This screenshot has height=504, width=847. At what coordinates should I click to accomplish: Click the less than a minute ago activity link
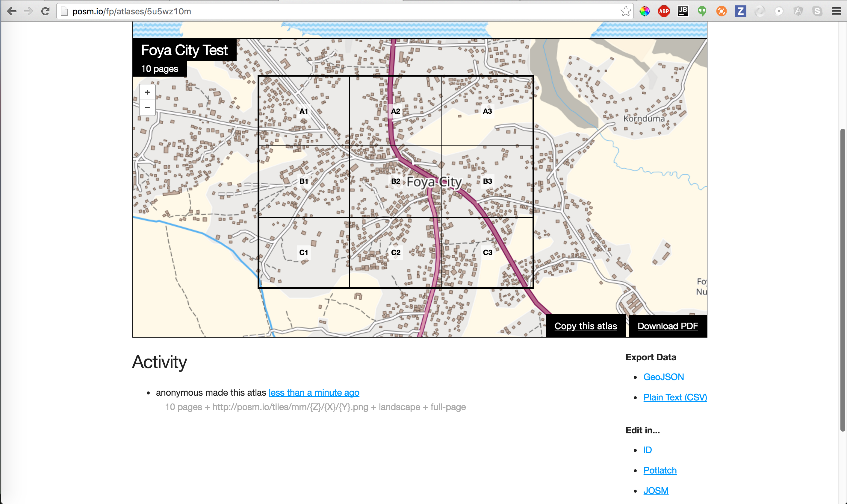click(314, 393)
